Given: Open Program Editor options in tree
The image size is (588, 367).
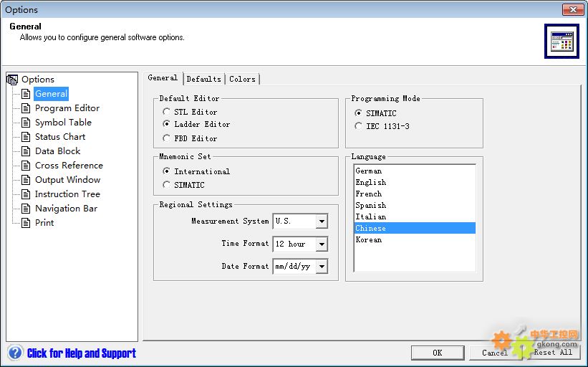Looking at the screenshot, I should [67, 108].
